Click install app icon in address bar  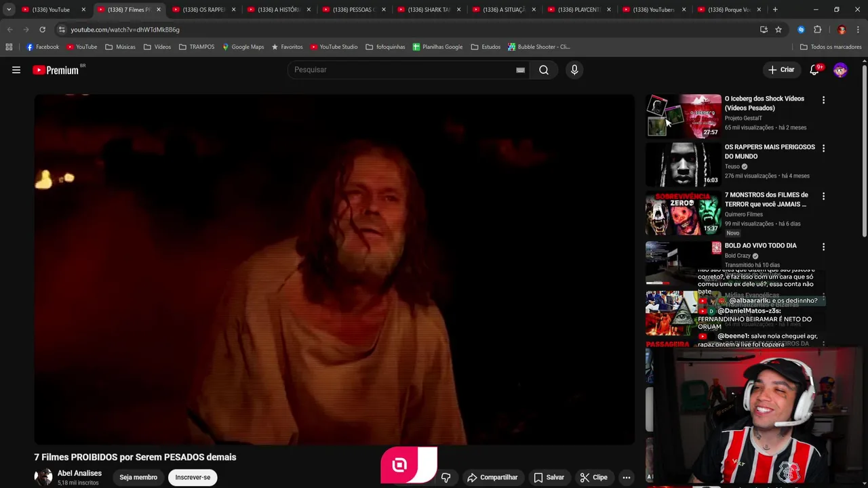pyautogui.click(x=764, y=29)
